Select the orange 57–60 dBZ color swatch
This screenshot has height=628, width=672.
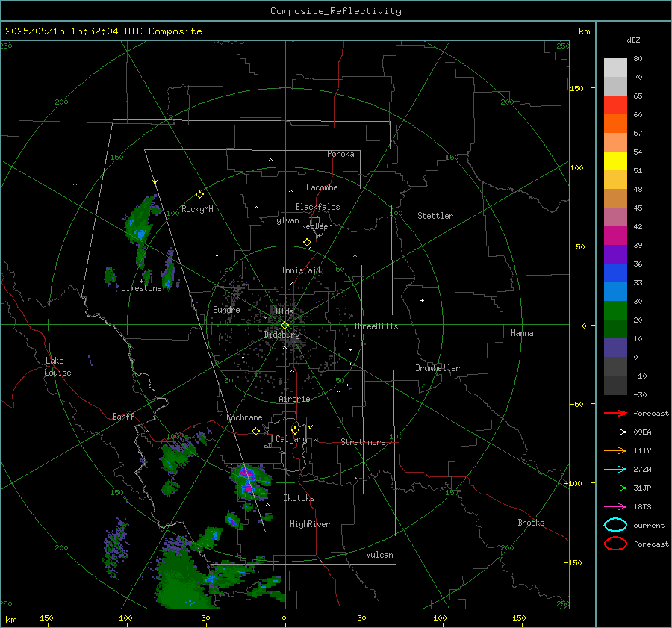pyautogui.click(x=615, y=124)
